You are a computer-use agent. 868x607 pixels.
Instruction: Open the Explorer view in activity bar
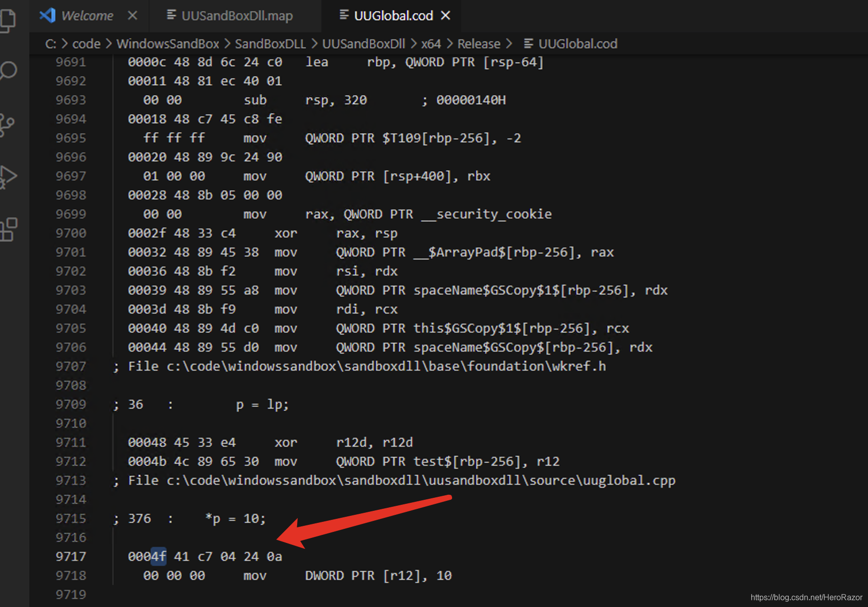pos(8,20)
